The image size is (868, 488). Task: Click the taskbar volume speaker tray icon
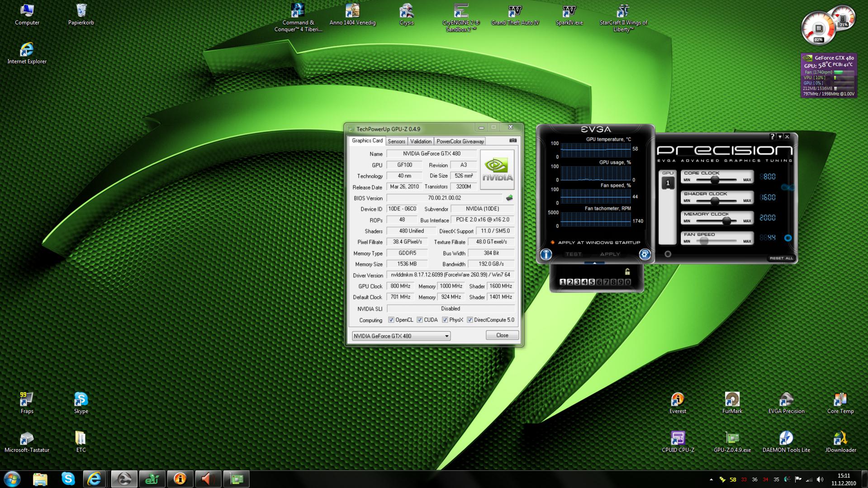820,479
